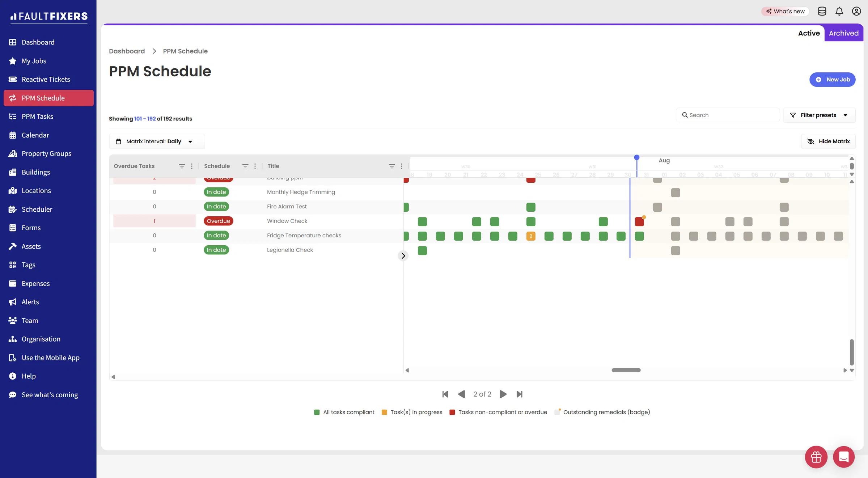Click the horizontal matrix scrollbar thumb
This screenshot has height=478, width=868.
point(626,370)
